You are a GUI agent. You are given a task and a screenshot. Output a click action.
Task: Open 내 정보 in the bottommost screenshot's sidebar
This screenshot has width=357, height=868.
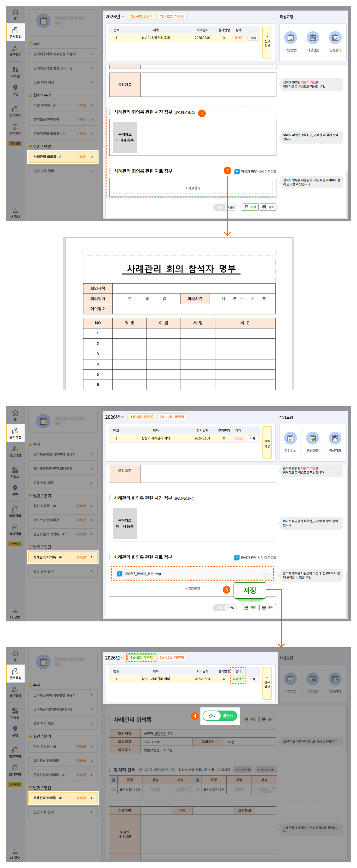15,854
